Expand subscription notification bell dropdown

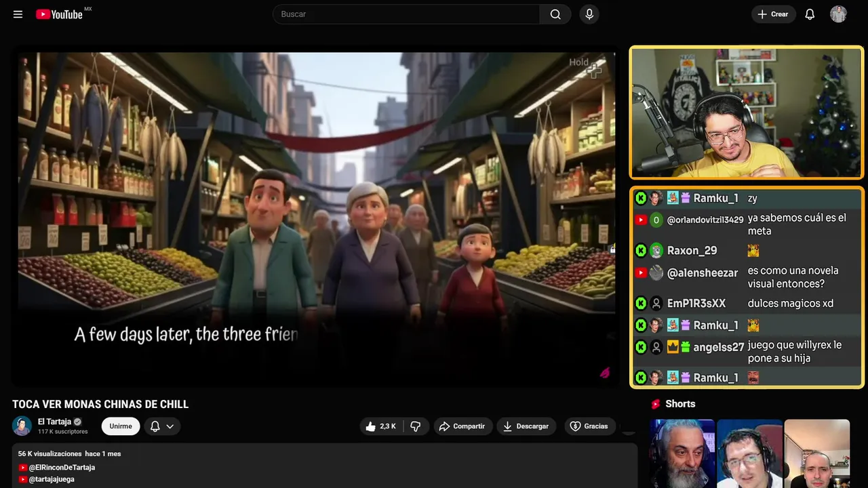tap(162, 426)
